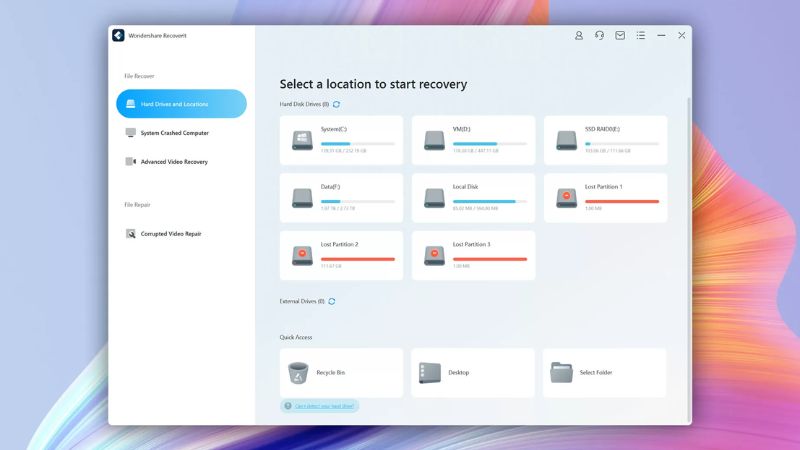The height and width of the screenshot is (450, 800).
Task: Open "Can't detect your hard drive?" link
Action: coord(325,406)
